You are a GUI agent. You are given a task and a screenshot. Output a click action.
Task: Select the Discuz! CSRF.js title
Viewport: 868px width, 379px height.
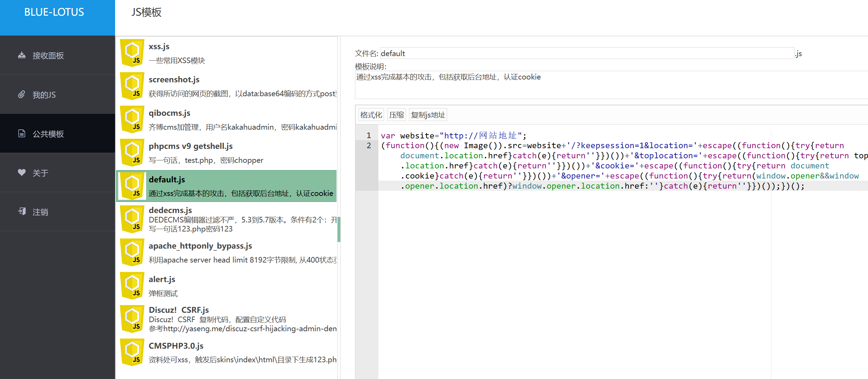(179, 310)
